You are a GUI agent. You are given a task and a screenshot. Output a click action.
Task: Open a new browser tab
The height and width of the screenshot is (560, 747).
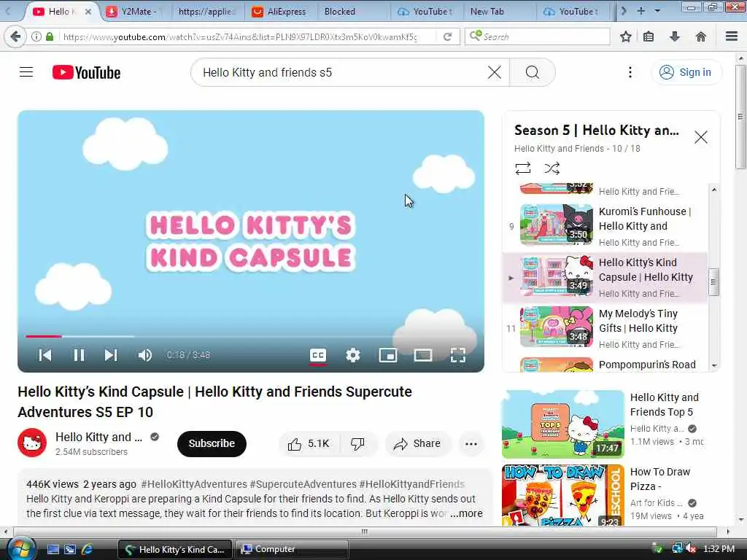[x=640, y=11]
